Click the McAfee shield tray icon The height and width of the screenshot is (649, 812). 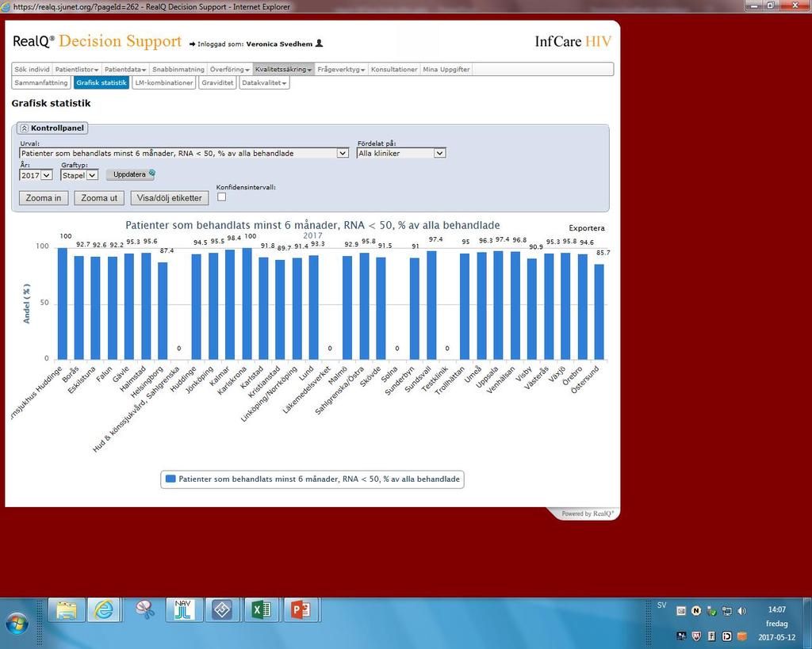click(696, 636)
